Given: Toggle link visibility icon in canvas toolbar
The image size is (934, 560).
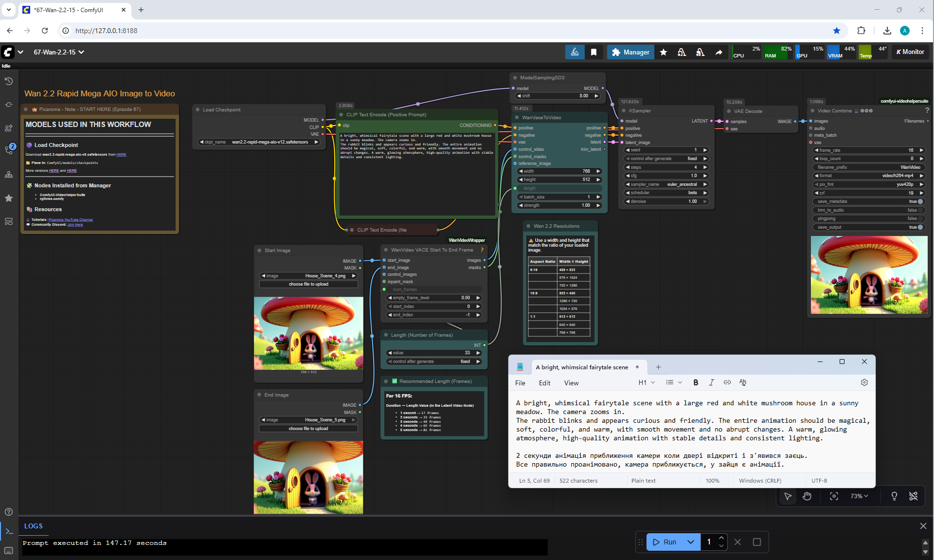Looking at the screenshot, I should (913, 496).
